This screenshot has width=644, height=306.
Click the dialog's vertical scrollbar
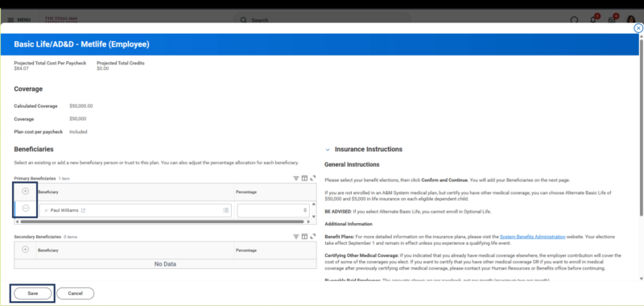click(x=641, y=127)
